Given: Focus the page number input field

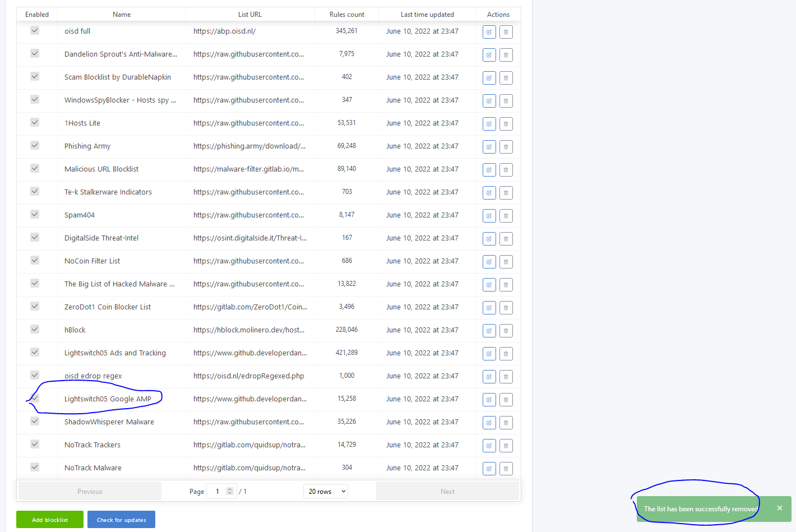Looking at the screenshot, I should pyautogui.click(x=221, y=491).
